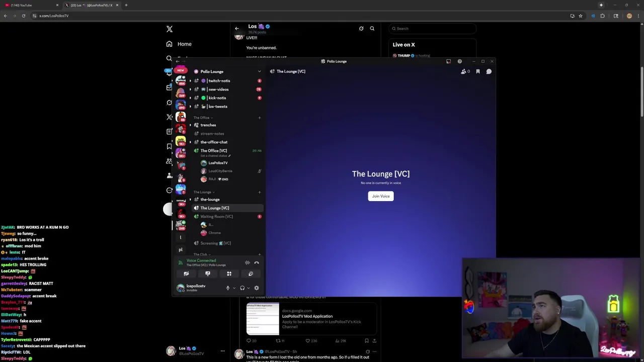The image size is (644, 362).
Task: Create a channel in The Lounge category
Action: [x=260, y=192]
